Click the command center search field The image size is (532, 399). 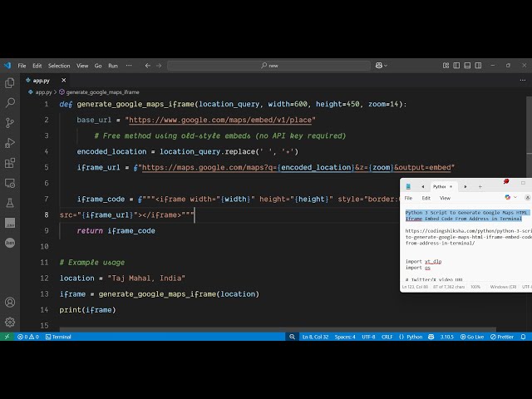pyautogui.click(x=268, y=66)
